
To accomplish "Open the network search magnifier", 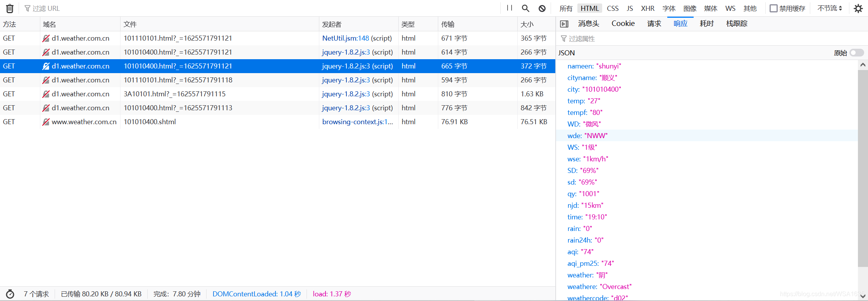I will pos(525,8).
